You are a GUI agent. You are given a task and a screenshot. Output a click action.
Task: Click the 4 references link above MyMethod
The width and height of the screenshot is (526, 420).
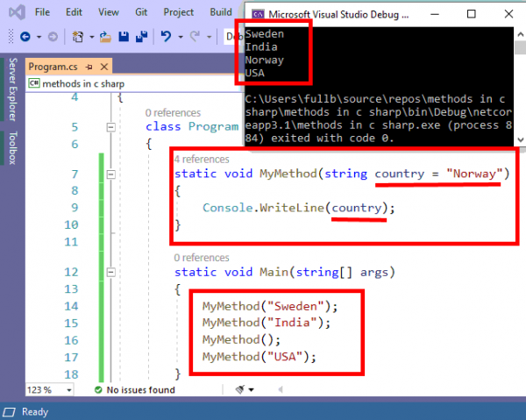point(203,160)
